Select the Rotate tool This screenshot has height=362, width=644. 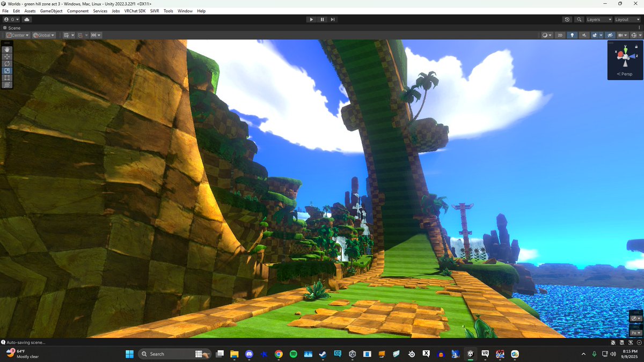tap(8, 63)
